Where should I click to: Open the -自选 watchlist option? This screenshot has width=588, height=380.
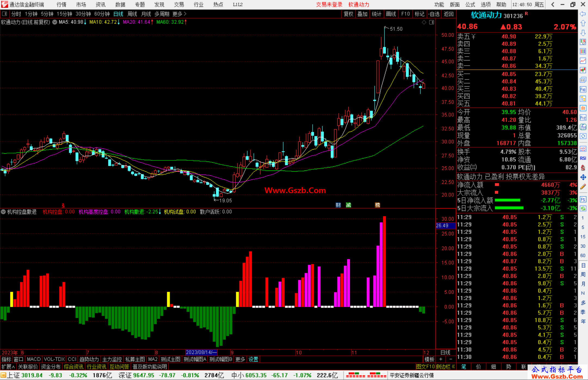pyautogui.click(x=434, y=14)
